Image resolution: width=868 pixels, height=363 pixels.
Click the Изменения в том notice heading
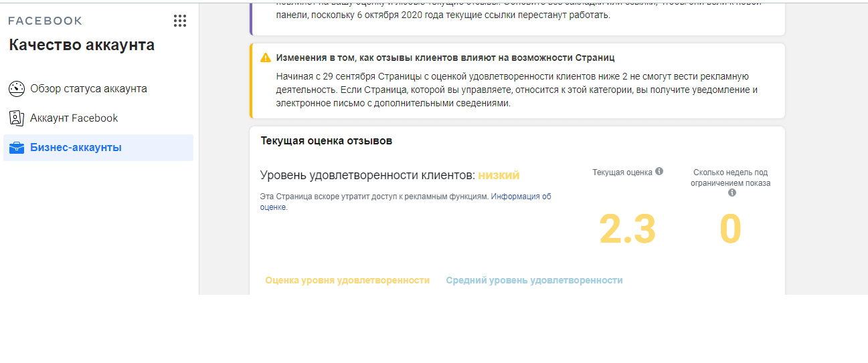pos(446,57)
